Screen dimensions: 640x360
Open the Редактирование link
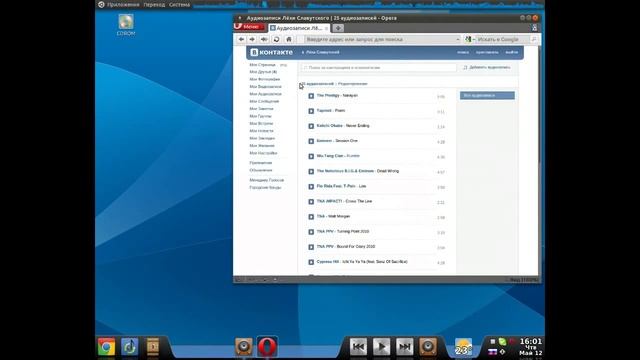pos(353,84)
